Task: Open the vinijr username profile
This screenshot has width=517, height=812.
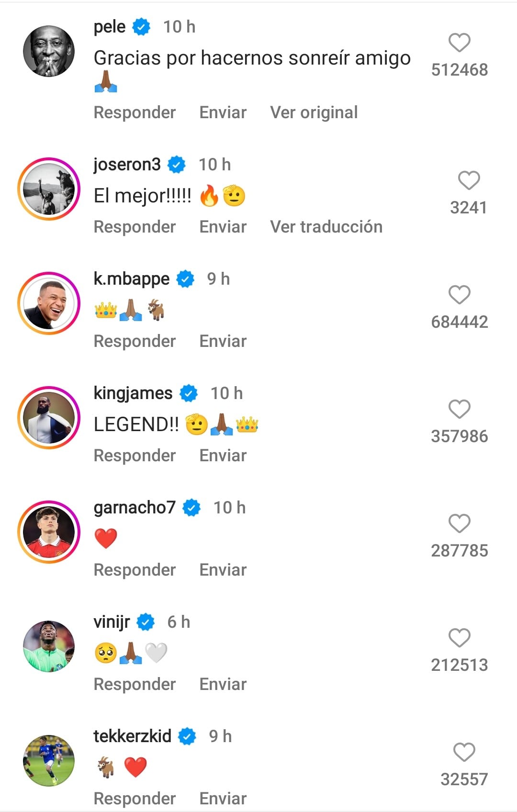Action: click(x=112, y=622)
